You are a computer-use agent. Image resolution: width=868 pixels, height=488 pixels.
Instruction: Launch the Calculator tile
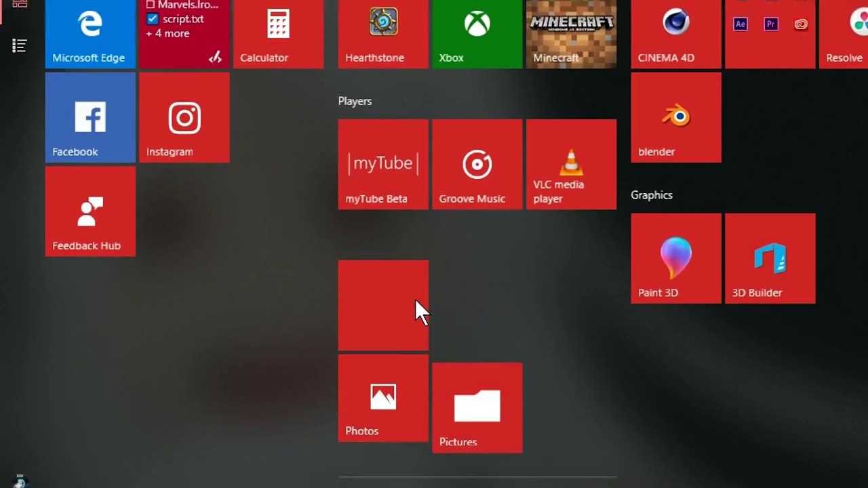click(x=278, y=34)
